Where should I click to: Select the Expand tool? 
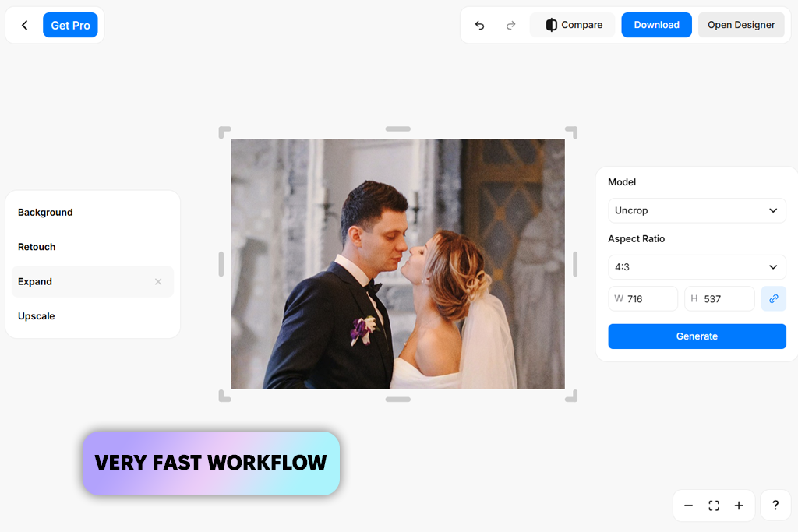click(93, 281)
